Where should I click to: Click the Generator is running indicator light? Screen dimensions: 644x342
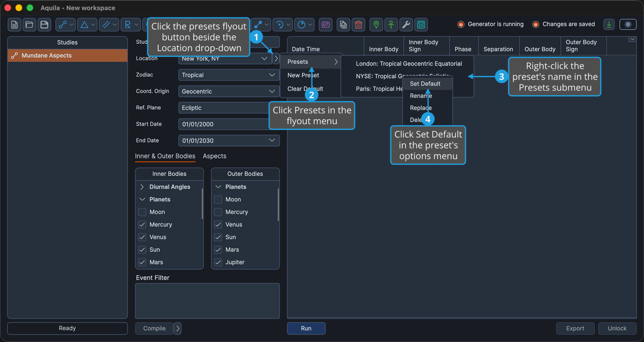(461, 24)
